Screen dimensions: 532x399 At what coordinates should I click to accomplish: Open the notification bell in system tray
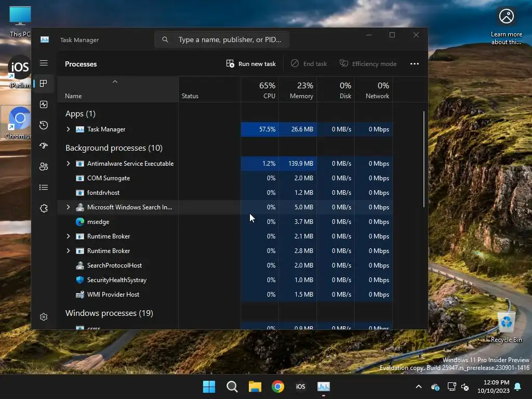518,387
